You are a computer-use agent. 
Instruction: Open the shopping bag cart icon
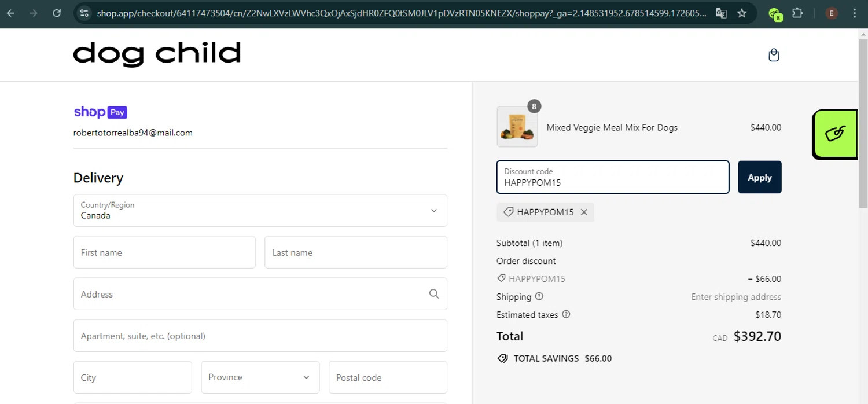pos(774,55)
